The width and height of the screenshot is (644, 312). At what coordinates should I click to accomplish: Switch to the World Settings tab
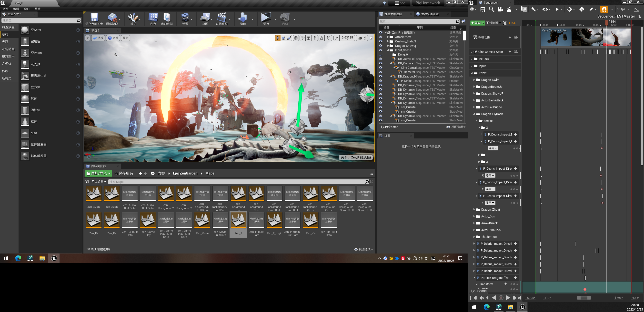[430, 14]
